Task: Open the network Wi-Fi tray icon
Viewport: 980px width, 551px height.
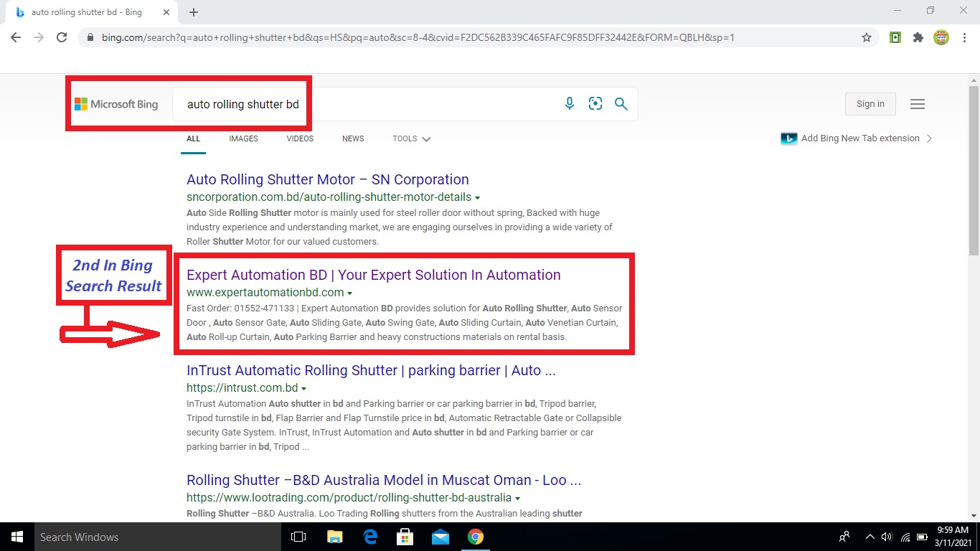Action: [x=905, y=537]
